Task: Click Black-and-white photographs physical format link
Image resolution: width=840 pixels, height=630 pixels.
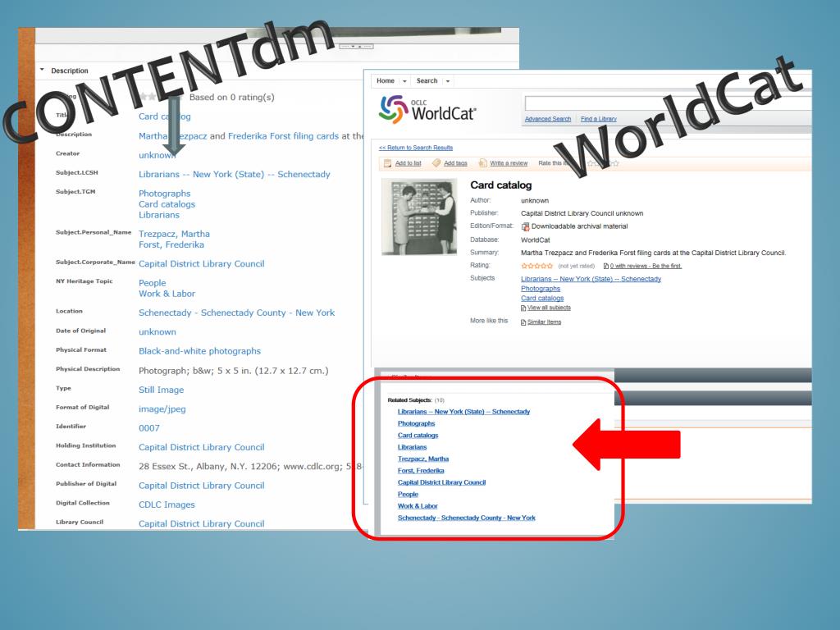Action: coord(199,351)
